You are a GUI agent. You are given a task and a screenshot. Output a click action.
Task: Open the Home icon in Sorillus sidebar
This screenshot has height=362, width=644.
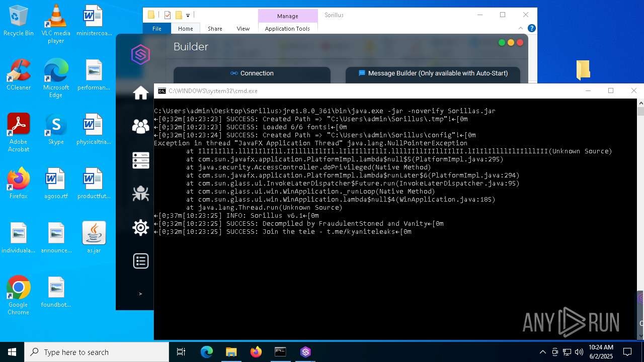point(140,93)
